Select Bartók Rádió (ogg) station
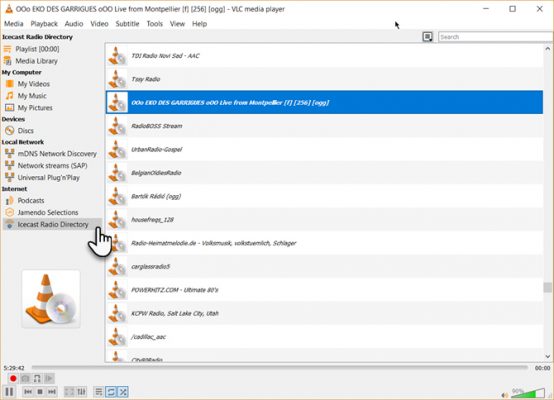This screenshot has height=400, width=554. point(324,196)
